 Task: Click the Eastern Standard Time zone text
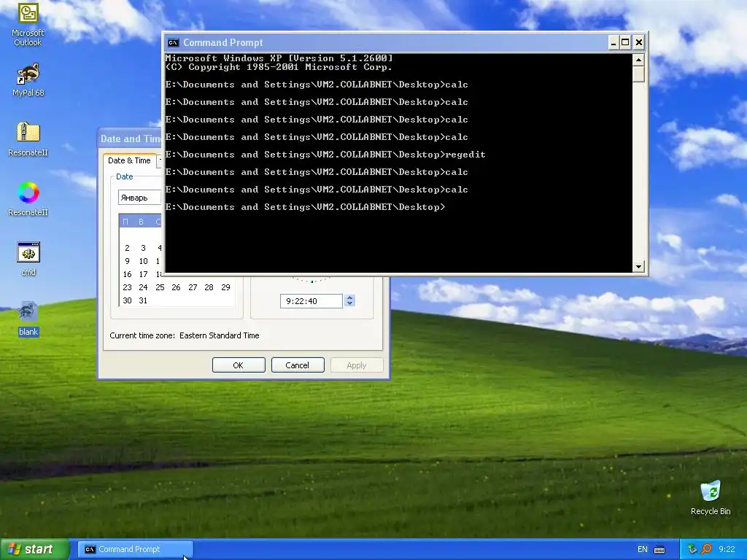219,335
